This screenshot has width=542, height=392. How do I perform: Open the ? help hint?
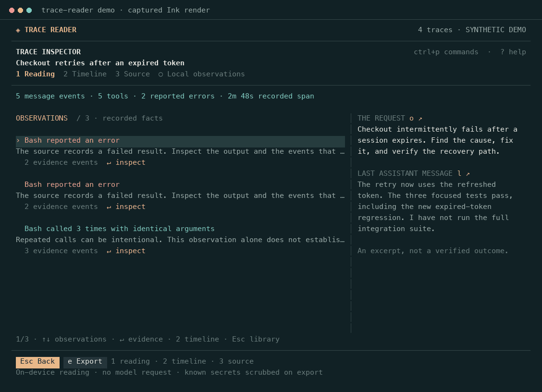513,52
